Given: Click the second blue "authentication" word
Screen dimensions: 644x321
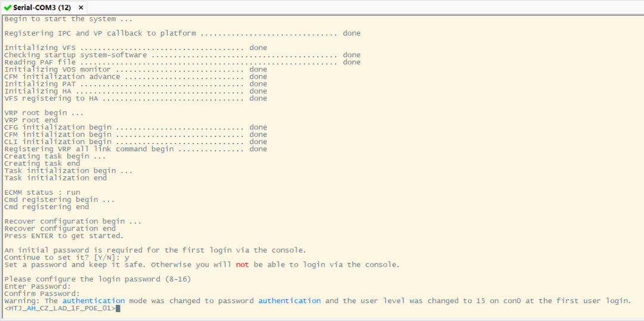Looking at the screenshot, I should pyautogui.click(x=289, y=301).
